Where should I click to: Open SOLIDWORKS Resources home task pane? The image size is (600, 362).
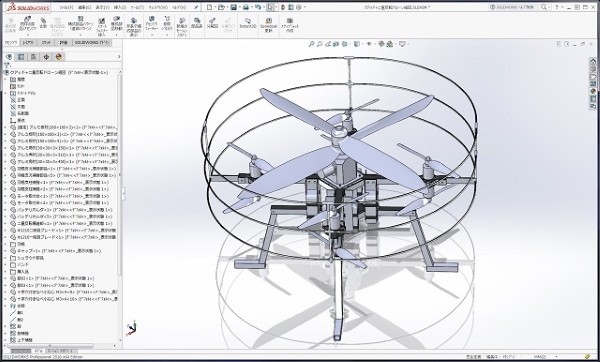point(593,61)
